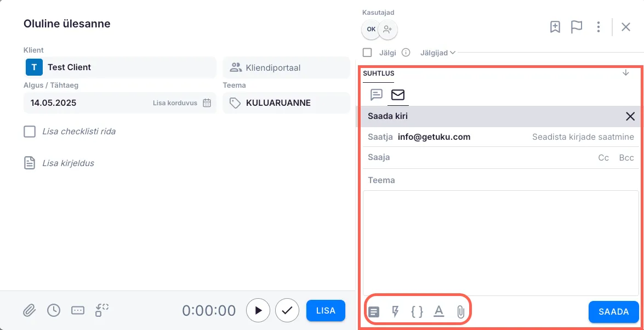Open Seadista kirjade saatmine link
The image size is (644, 330).
pos(583,137)
